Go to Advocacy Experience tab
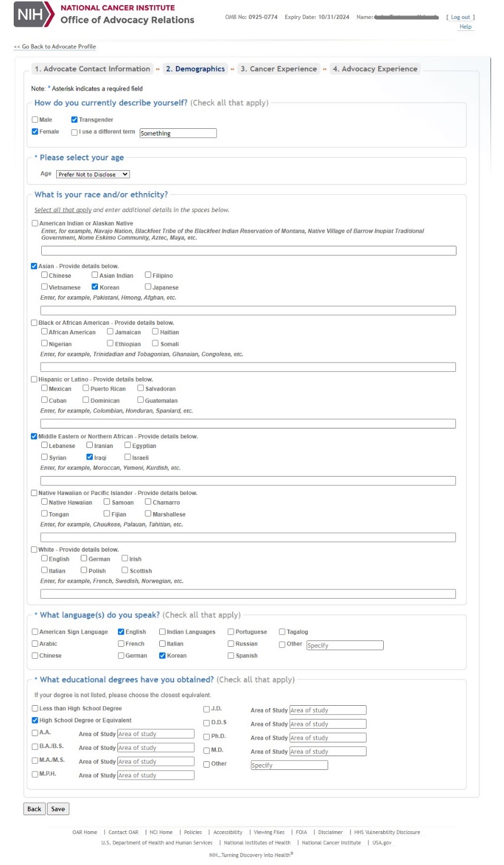504x865 pixels. coord(375,69)
